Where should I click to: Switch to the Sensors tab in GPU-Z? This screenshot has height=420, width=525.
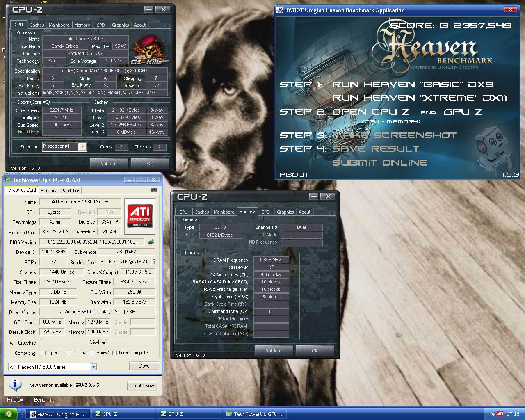coord(48,191)
